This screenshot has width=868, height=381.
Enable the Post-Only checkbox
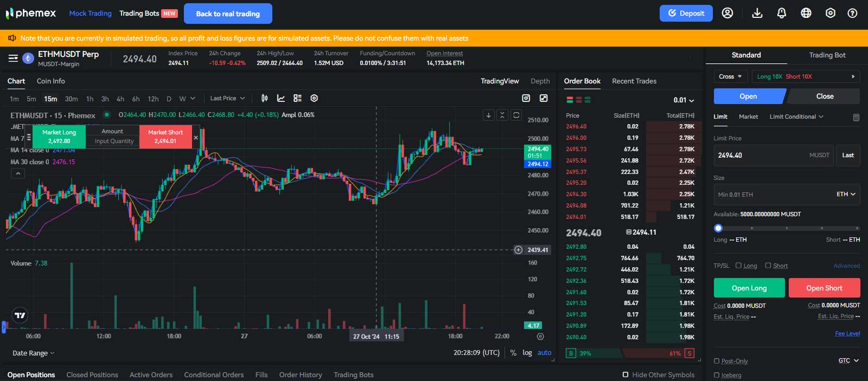tap(717, 361)
